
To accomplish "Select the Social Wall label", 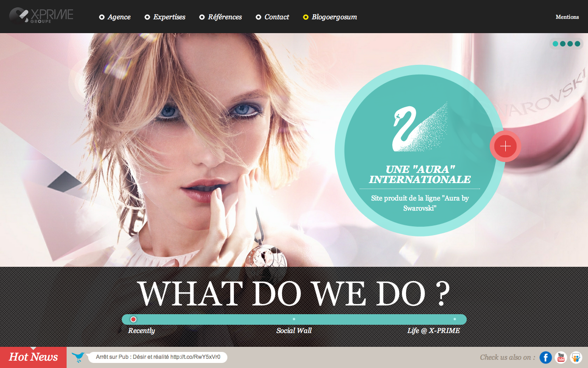I will (294, 331).
